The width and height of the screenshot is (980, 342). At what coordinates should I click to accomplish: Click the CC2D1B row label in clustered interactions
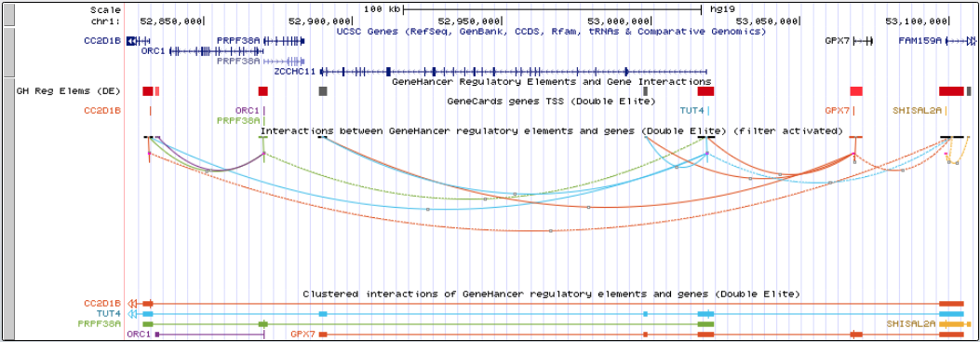[x=102, y=304]
